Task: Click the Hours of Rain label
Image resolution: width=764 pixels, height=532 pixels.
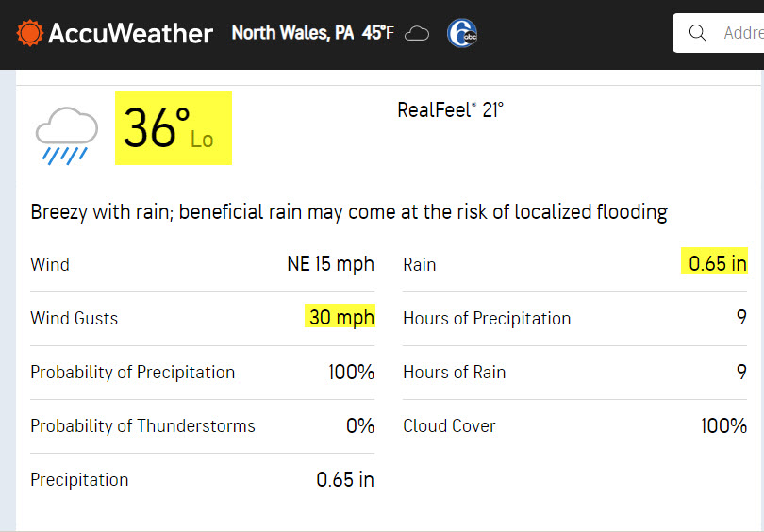Action: pos(454,373)
